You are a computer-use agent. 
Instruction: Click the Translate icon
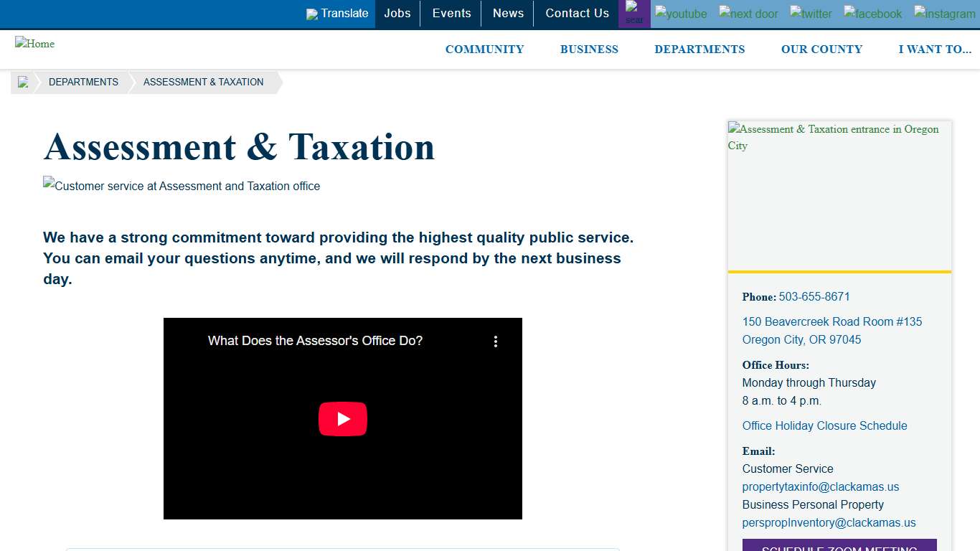337,13
